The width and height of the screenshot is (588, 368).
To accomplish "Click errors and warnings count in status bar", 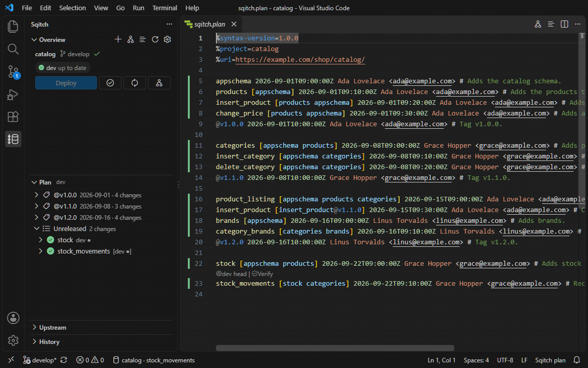I will (90, 360).
